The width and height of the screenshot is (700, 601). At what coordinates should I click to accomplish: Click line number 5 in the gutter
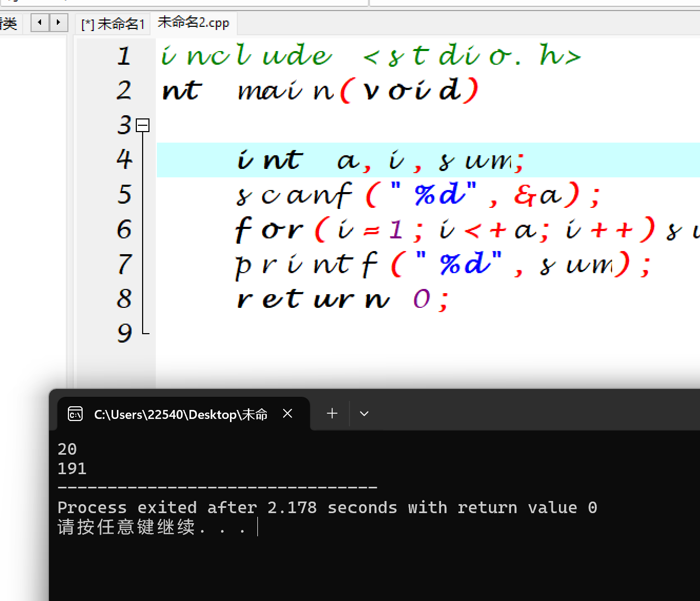click(124, 194)
